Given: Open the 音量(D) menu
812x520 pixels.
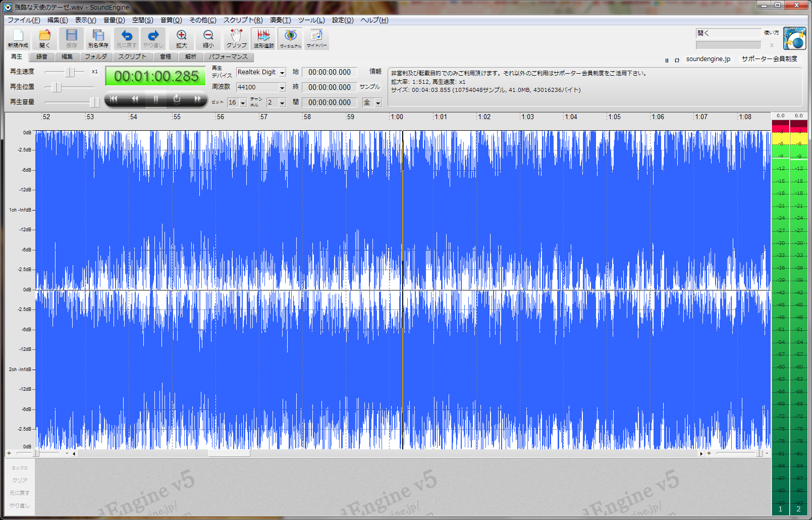Looking at the screenshot, I should [114, 20].
